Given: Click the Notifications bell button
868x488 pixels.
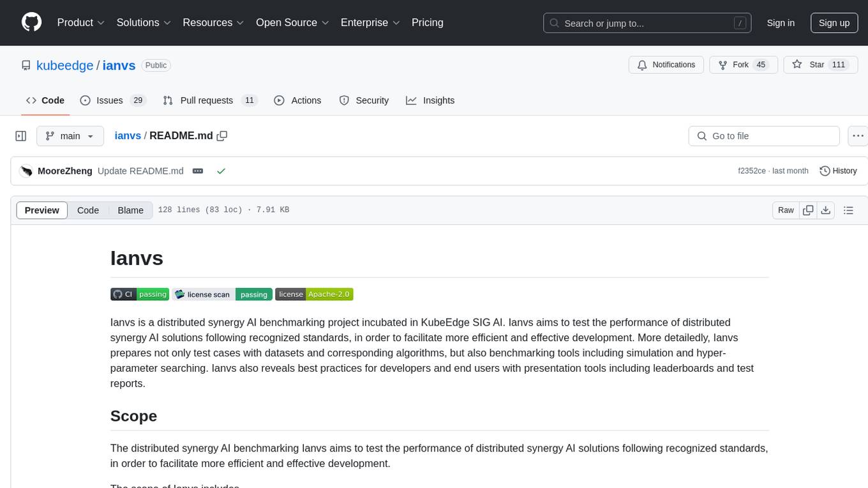Looking at the screenshot, I should (x=666, y=65).
